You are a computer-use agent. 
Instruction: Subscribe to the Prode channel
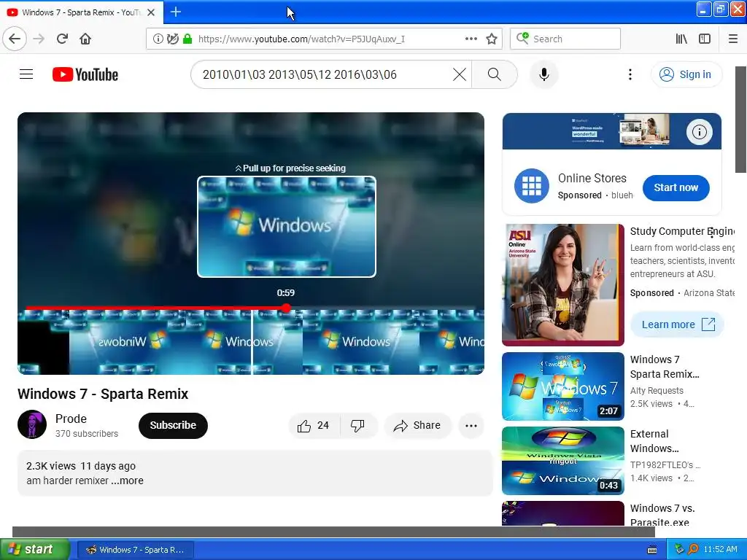pyautogui.click(x=173, y=425)
